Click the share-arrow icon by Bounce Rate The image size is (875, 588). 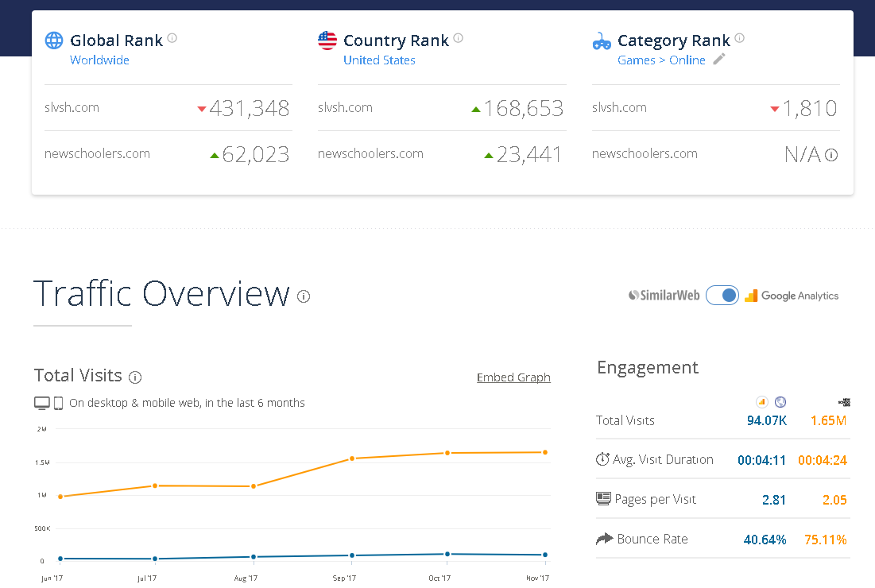tap(604, 539)
